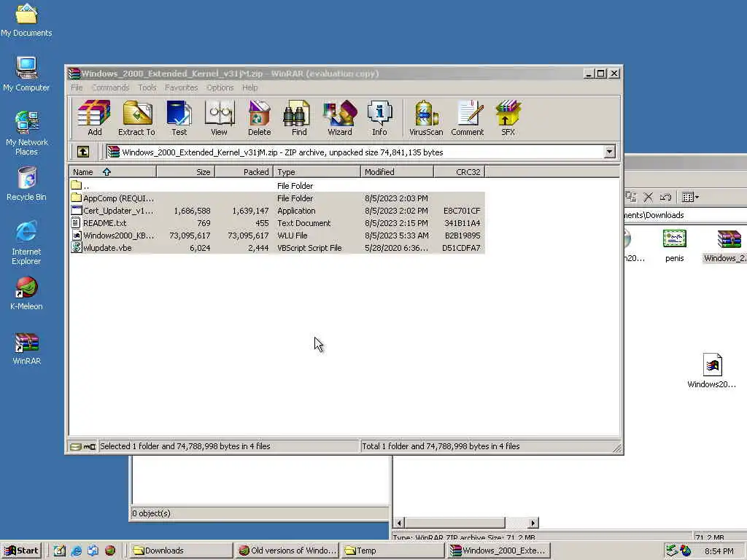Select the Recycle Bin icon
The width and height of the screenshot is (747, 560).
pos(26,184)
